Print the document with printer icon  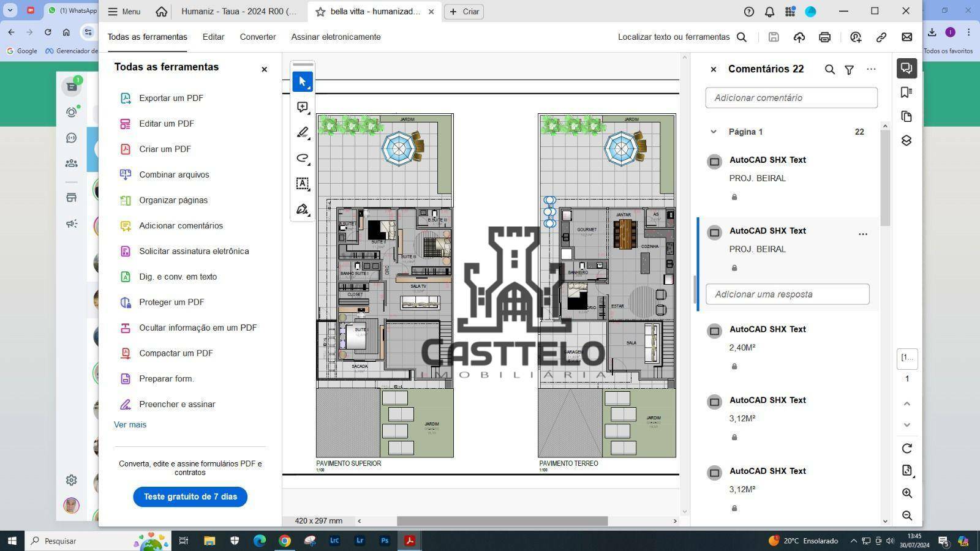pyautogui.click(x=825, y=37)
